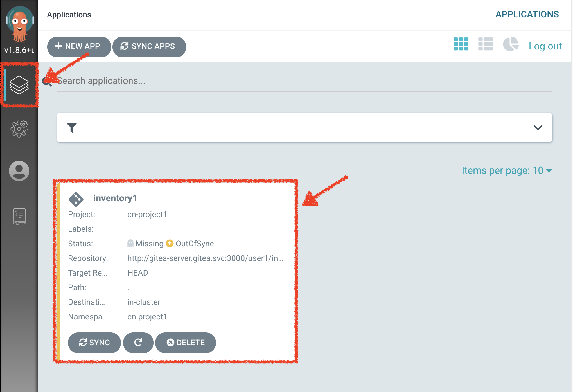Open the Documentation book icon
The width and height of the screenshot is (573, 392).
[19, 216]
